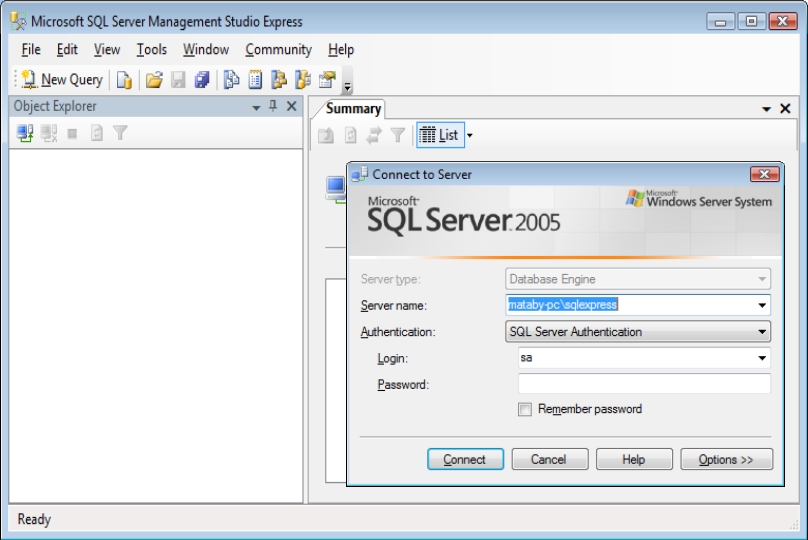The height and width of the screenshot is (540, 808).
Task: Click the Options >> button
Action: tap(727, 459)
